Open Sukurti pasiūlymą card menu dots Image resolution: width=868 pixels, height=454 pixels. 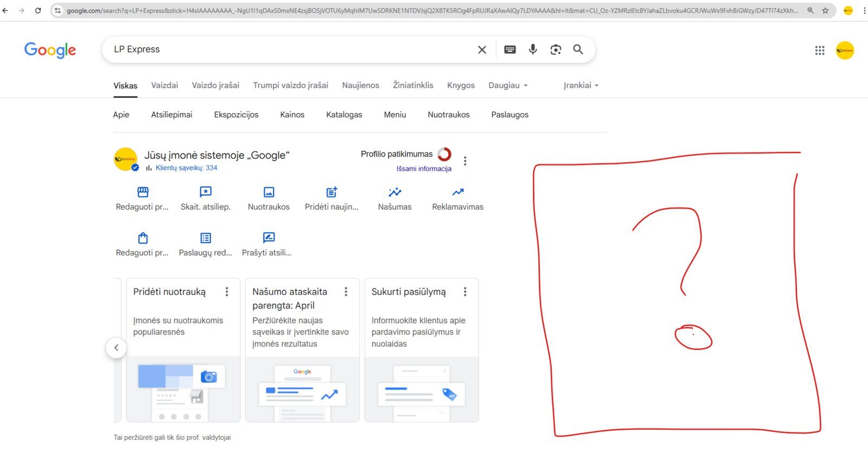(x=465, y=292)
